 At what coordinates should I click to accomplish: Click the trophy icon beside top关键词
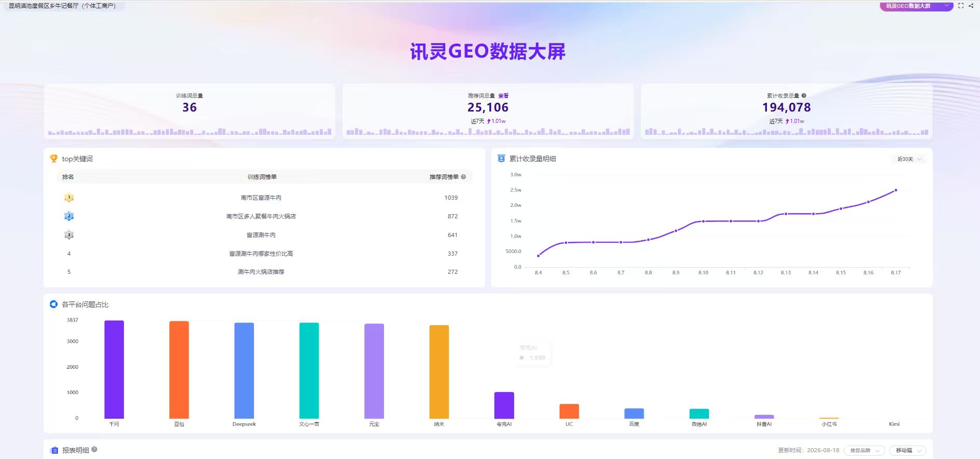point(53,159)
